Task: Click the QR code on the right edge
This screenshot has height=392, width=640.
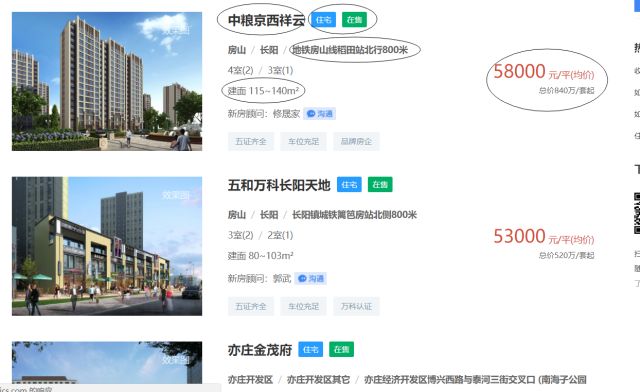Action: [x=637, y=214]
